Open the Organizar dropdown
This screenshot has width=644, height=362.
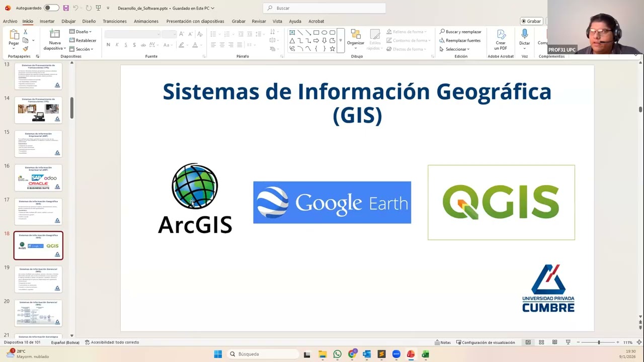pyautogui.click(x=356, y=40)
